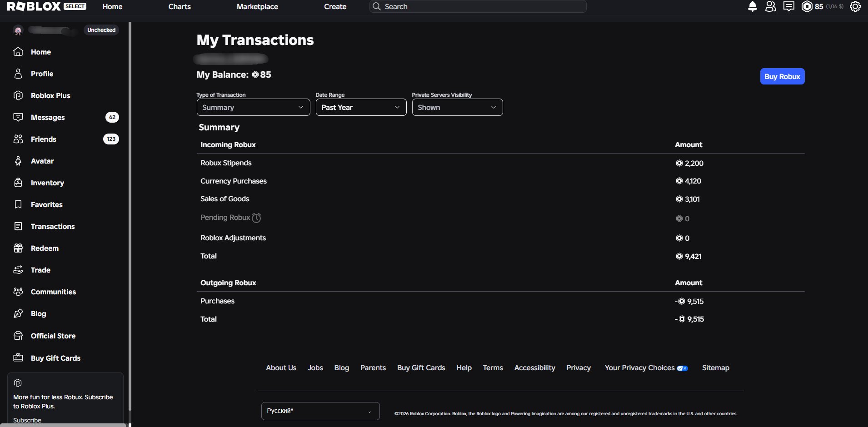
Task: Open Friends with 123 badge
Action: pos(66,139)
